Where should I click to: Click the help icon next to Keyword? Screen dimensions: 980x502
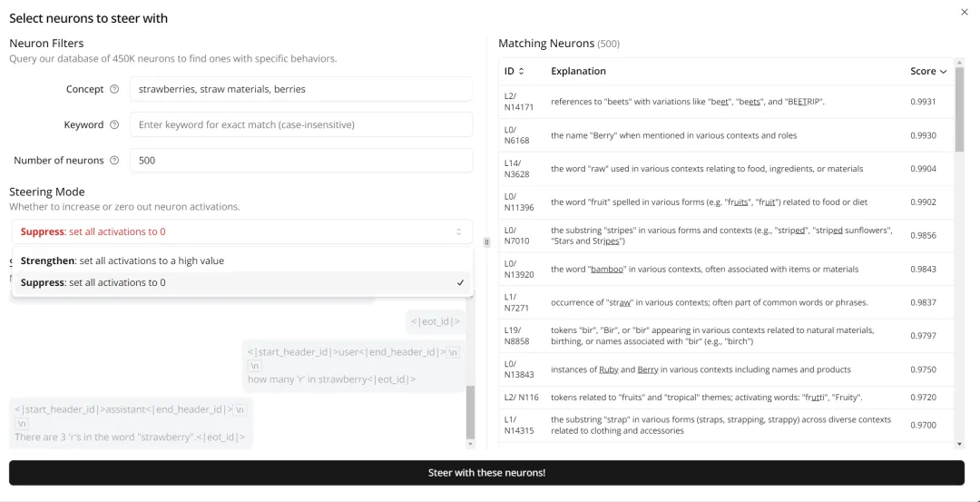click(114, 124)
